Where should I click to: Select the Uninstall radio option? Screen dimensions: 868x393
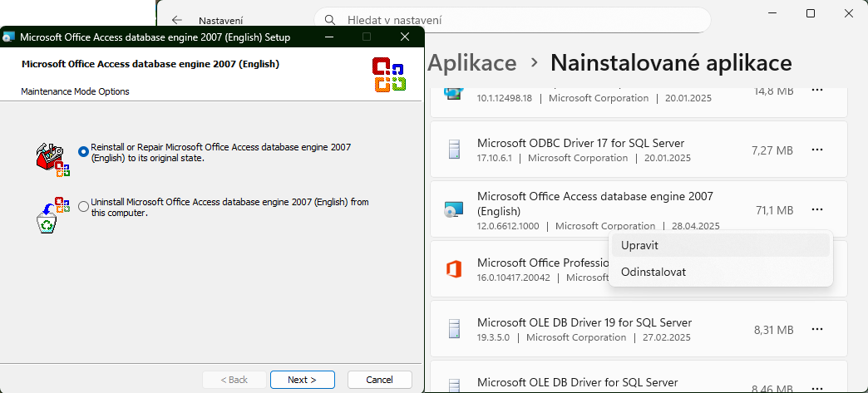(x=83, y=207)
